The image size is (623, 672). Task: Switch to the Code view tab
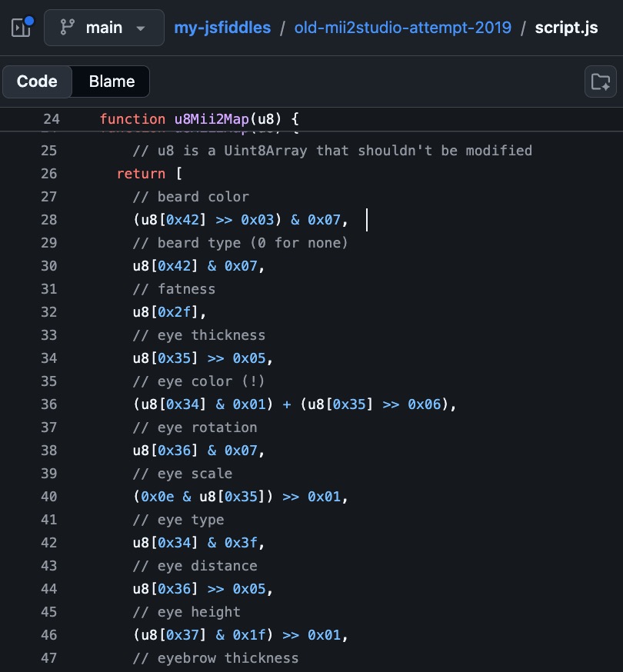(37, 82)
